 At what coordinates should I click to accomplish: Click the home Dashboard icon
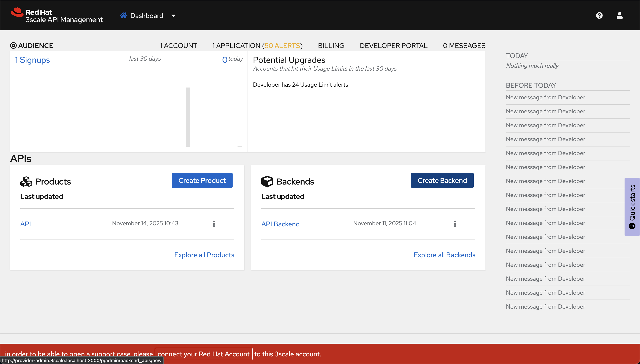[123, 15]
